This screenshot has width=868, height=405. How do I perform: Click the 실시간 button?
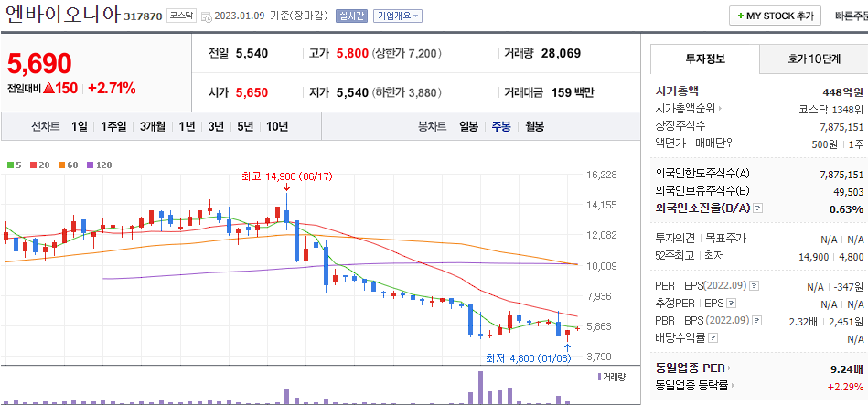351,16
